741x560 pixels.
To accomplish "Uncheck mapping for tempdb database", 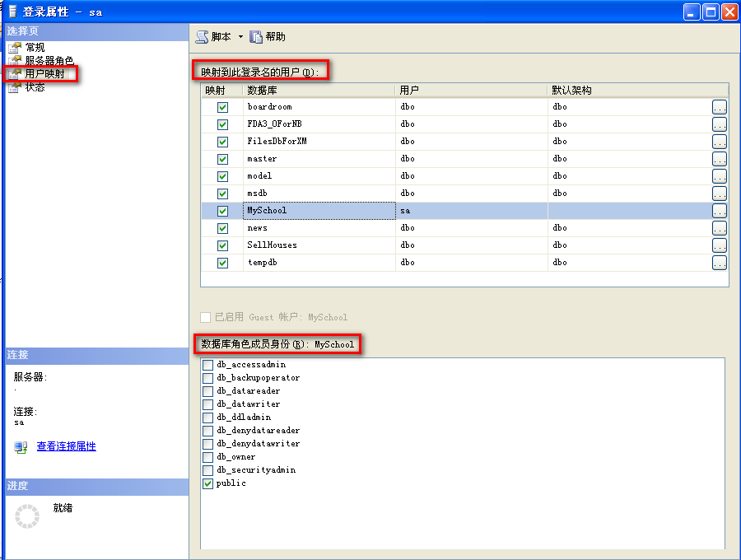I will pyautogui.click(x=222, y=263).
